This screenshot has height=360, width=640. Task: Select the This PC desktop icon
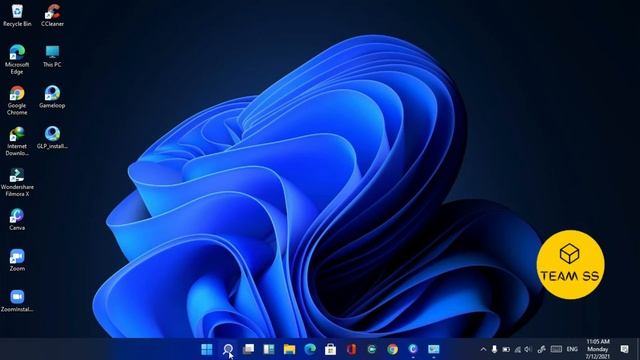pos(52,56)
